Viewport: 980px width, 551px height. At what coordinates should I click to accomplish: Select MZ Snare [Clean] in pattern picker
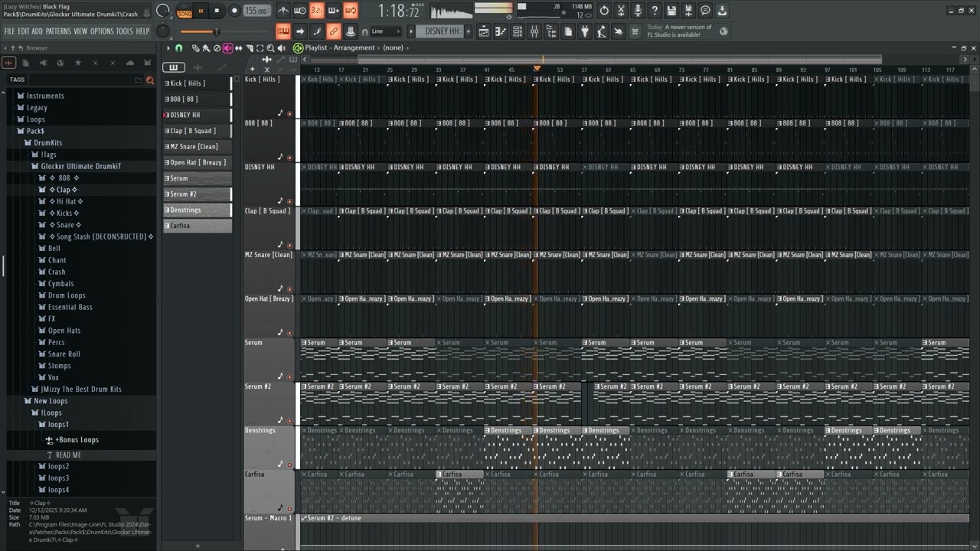(198, 146)
